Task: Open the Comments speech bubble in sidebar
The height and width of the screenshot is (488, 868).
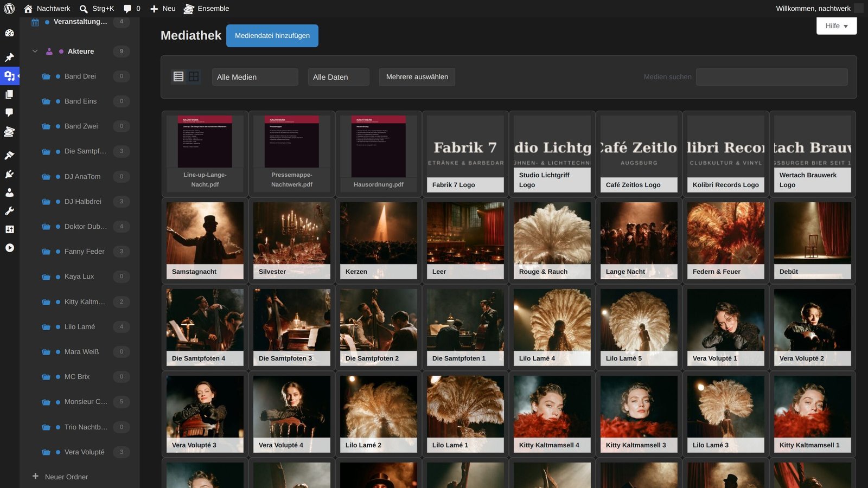Action: click(9, 113)
